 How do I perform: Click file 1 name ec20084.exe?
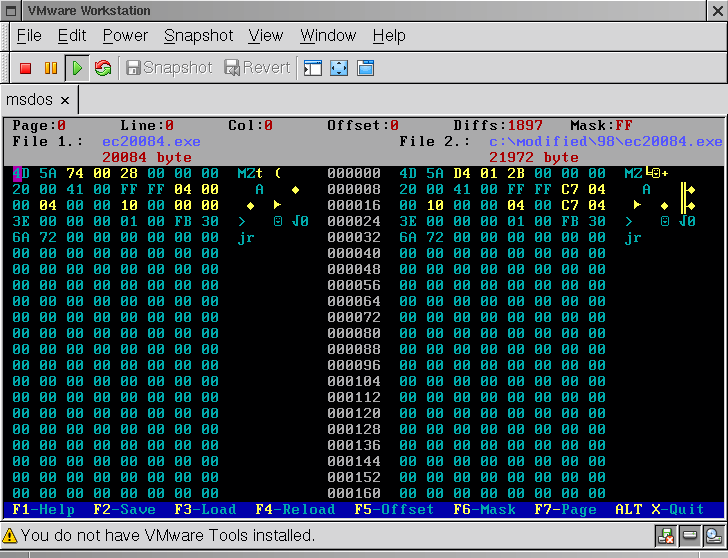[151, 142]
